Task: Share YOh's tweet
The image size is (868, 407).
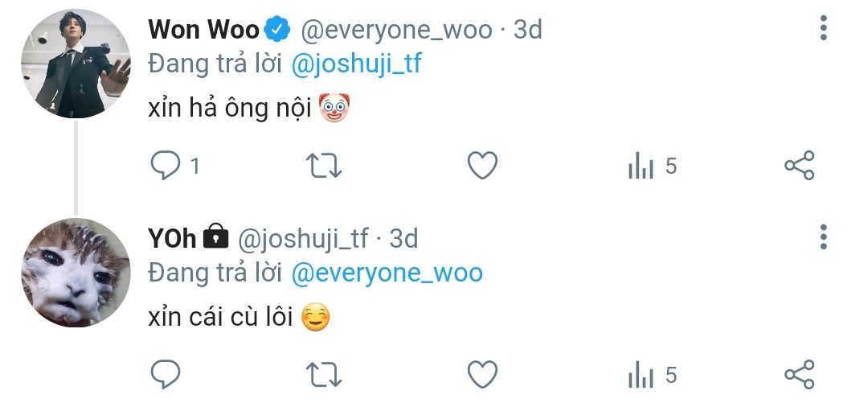Action: pos(800,374)
